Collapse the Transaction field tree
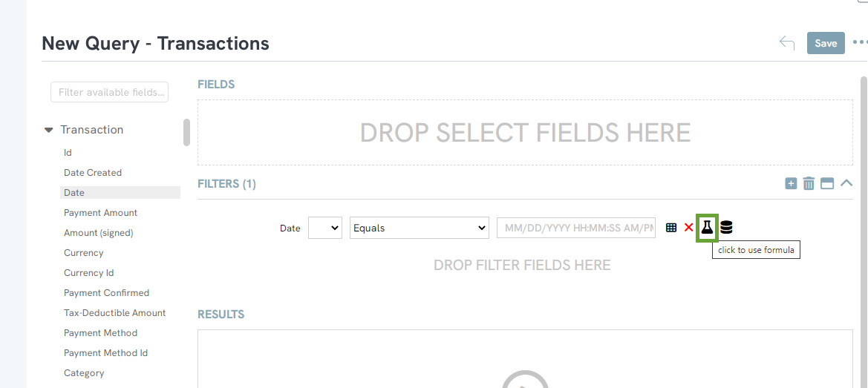868x388 pixels. pyautogui.click(x=49, y=130)
